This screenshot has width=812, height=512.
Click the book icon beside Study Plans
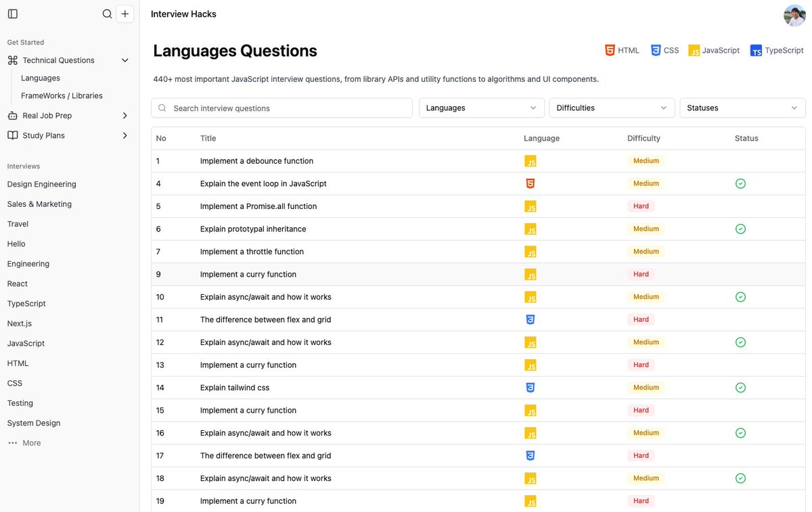(x=12, y=135)
